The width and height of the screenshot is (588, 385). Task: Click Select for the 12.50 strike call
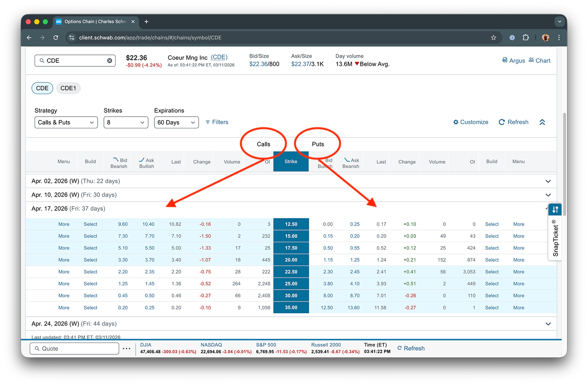91,224
